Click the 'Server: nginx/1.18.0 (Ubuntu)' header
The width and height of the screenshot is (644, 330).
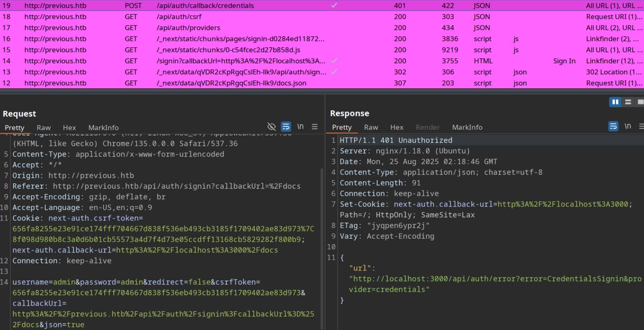405,151
